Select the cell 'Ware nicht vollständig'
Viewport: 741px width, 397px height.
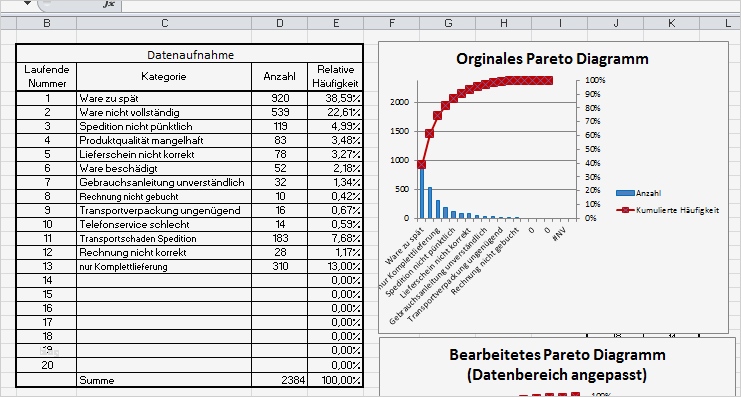[x=164, y=112]
